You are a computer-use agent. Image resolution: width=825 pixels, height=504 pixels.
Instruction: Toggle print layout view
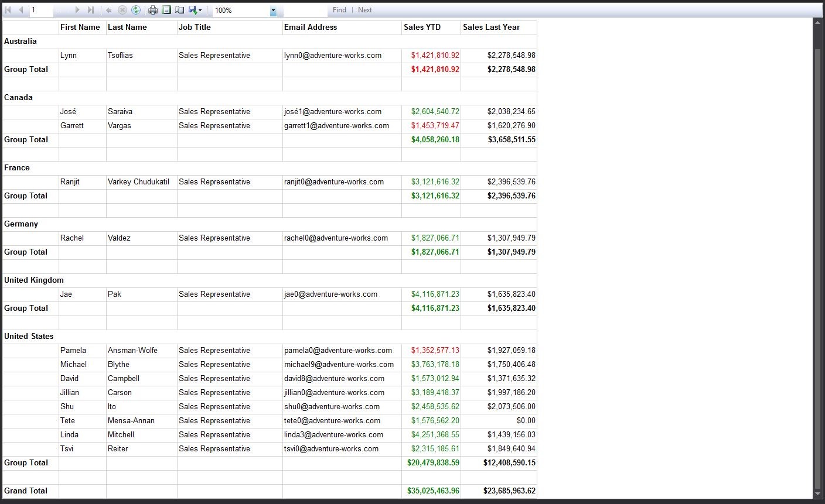click(166, 10)
